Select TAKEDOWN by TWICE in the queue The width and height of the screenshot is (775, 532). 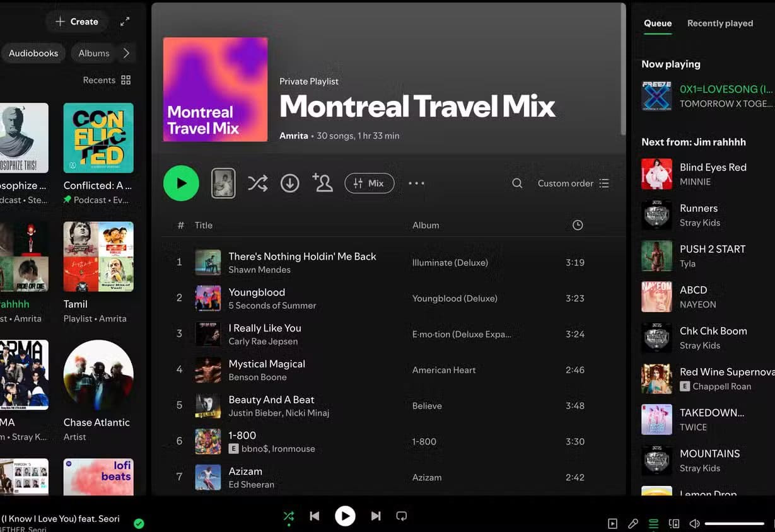click(x=706, y=420)
